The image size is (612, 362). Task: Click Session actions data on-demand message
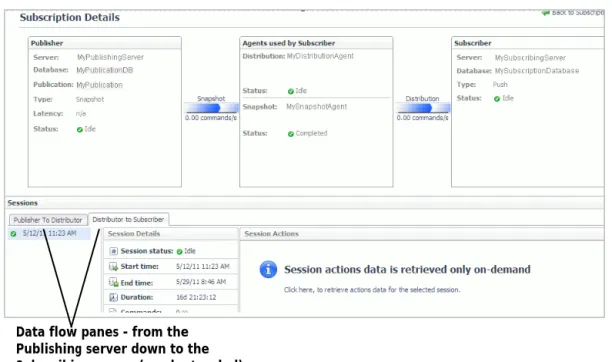click(407, 269)
